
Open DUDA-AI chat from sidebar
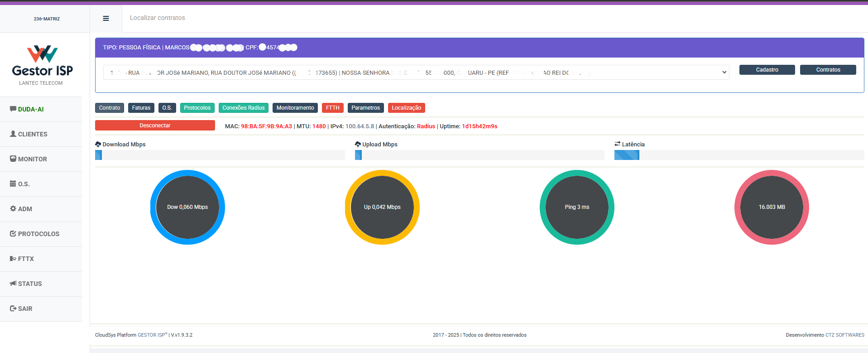[31, 109]
